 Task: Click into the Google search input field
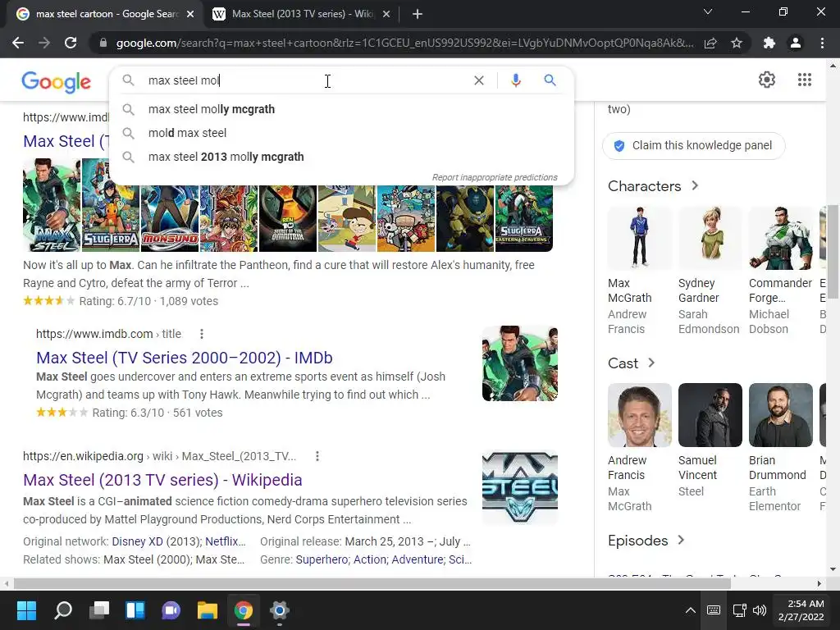(x=305, y=80)
